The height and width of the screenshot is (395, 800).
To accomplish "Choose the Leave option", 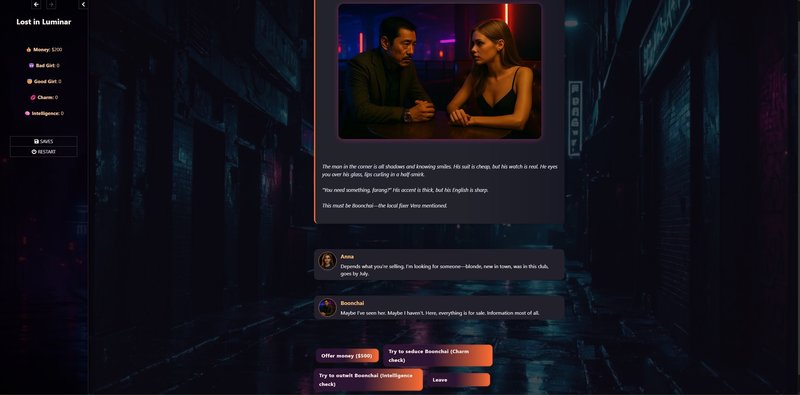I will [x=458, y=380].
